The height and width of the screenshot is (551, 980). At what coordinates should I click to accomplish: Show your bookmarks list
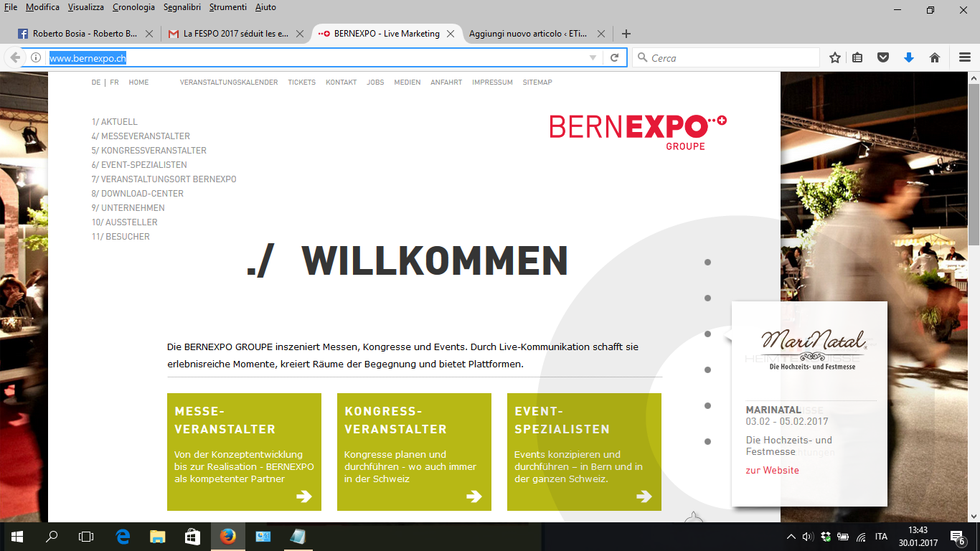coord(857,57)
